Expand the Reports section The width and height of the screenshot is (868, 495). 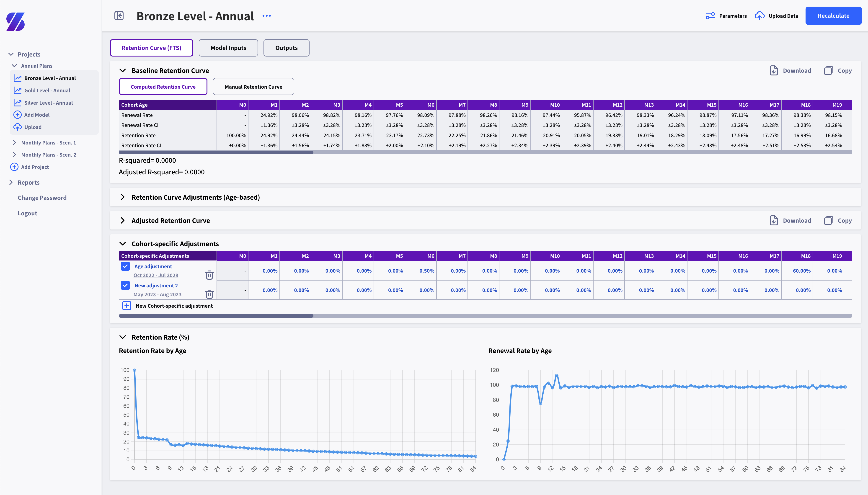pyautogui.click(x=11, y=182)
